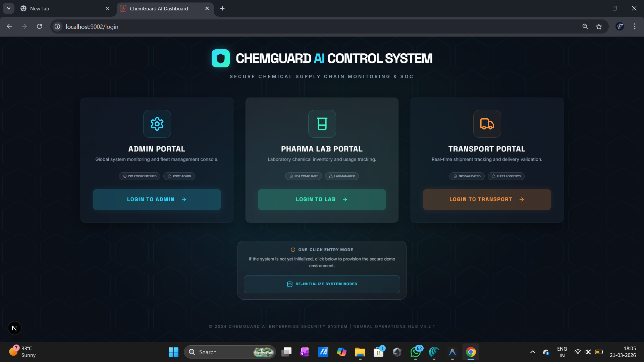Open the tab search dropdown arrow

tap(9, 8)
